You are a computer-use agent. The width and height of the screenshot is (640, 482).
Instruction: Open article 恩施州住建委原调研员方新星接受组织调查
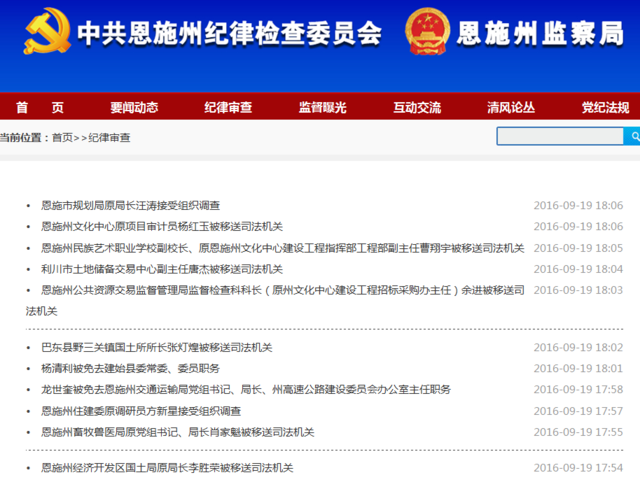(x=141, y=411)
